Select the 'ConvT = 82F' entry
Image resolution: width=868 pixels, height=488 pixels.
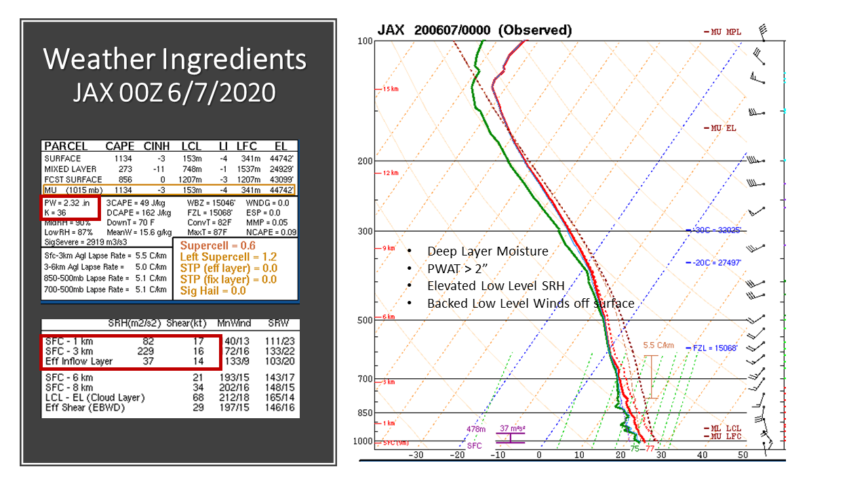[210, 222]
